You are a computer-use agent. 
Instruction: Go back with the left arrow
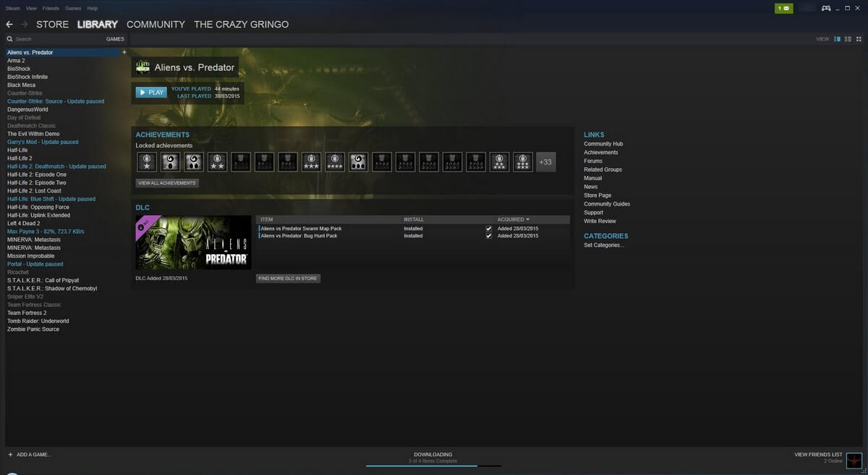pos(9,25)
